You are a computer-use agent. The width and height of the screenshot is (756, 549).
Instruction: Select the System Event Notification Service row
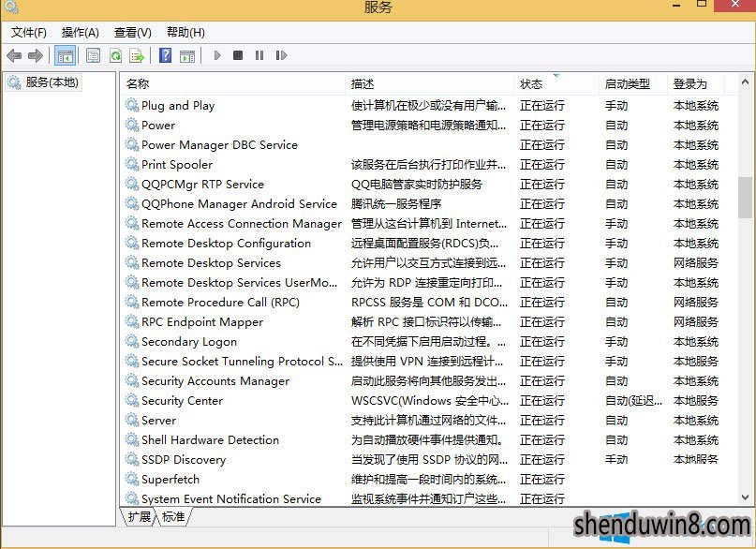(429, 498)
